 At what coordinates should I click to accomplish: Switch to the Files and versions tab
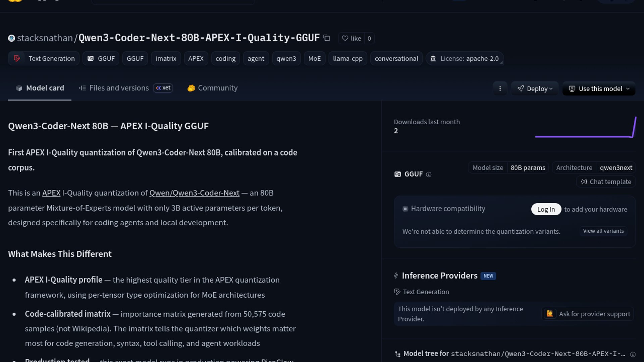click(x=119, y=88)
